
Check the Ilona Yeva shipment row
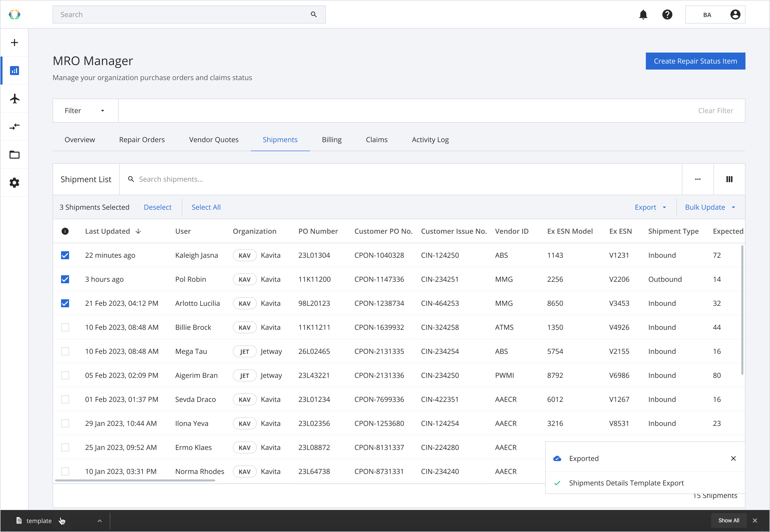pyautogui.click(x=65, y=423)
